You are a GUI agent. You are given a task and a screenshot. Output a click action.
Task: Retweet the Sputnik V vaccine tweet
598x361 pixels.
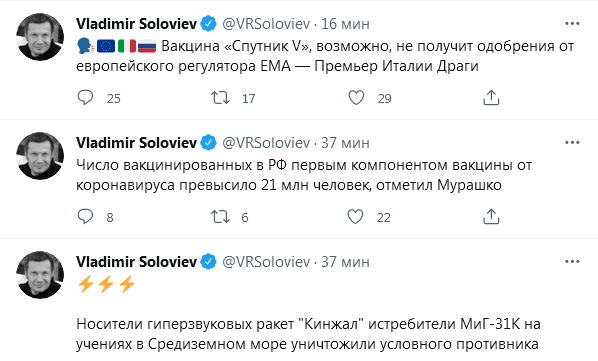click(220, 98)
